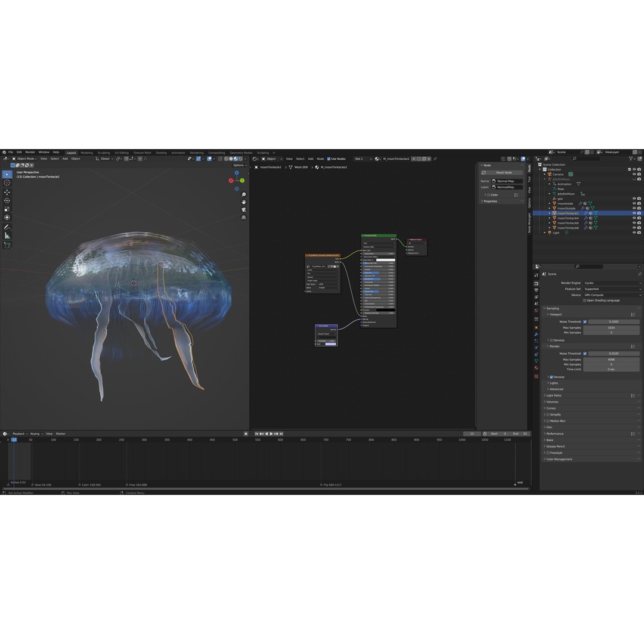Open the Object Data green triangle tab
Screen dimensions: 644x644
537,361
